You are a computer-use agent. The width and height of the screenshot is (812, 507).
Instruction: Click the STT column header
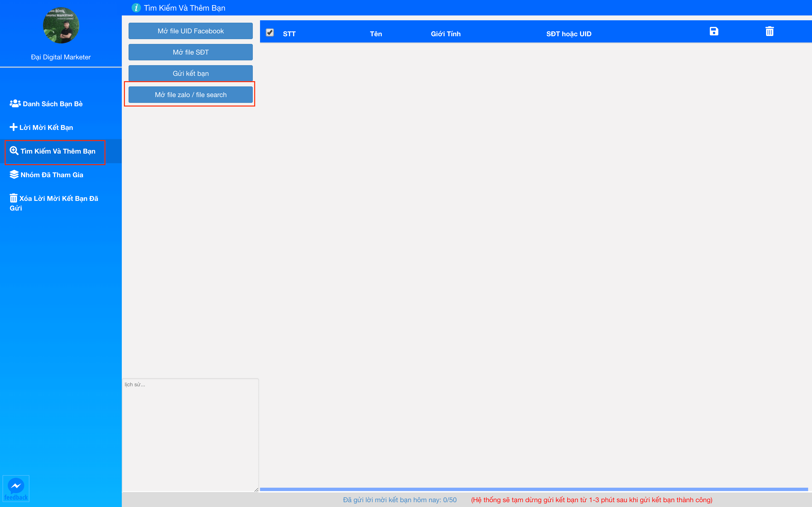click(x=289, y=33)
